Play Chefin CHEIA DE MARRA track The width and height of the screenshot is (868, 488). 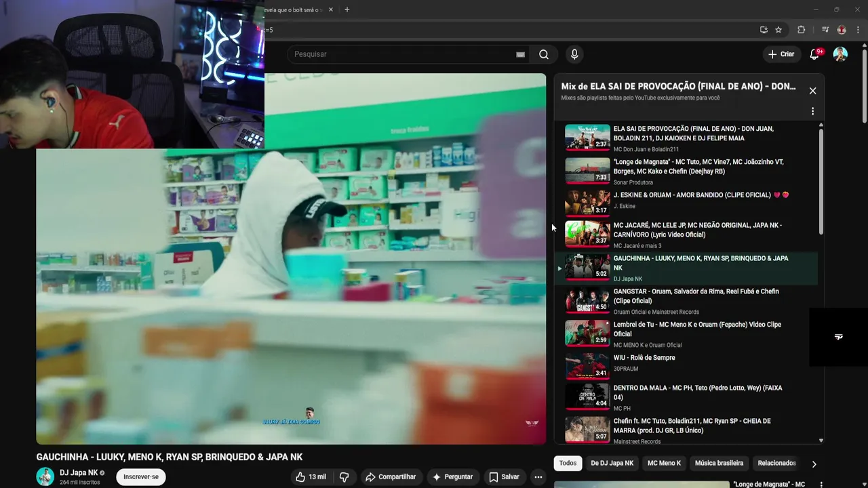(x=685, y=430)
